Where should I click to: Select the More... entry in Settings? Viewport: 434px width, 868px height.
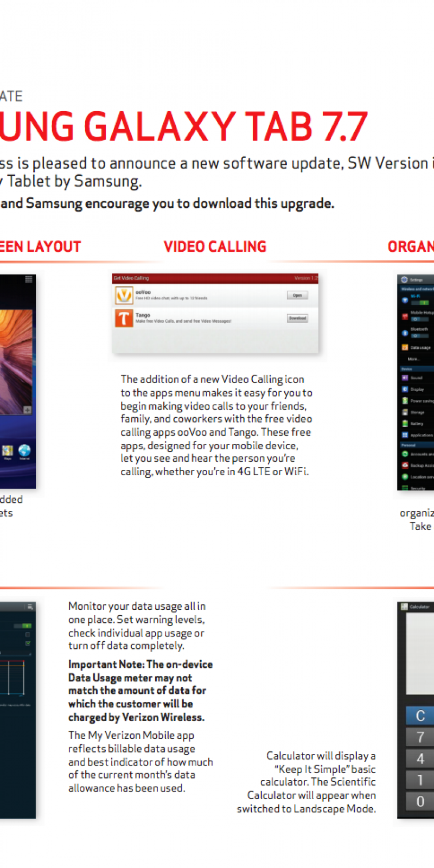(415, 359)
